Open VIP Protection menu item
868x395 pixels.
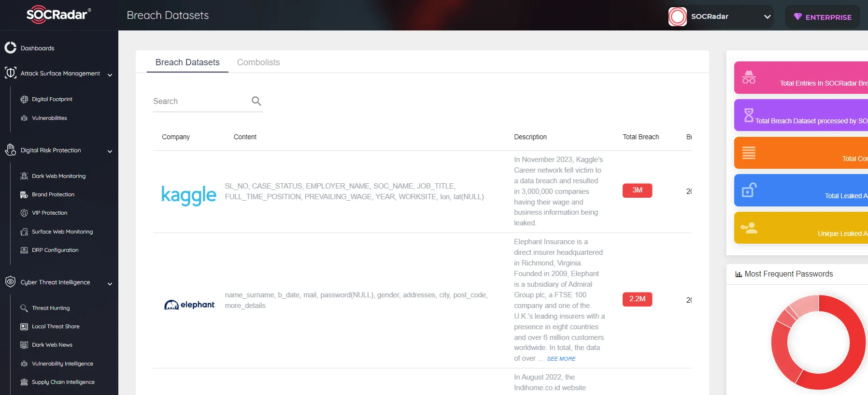50,213
